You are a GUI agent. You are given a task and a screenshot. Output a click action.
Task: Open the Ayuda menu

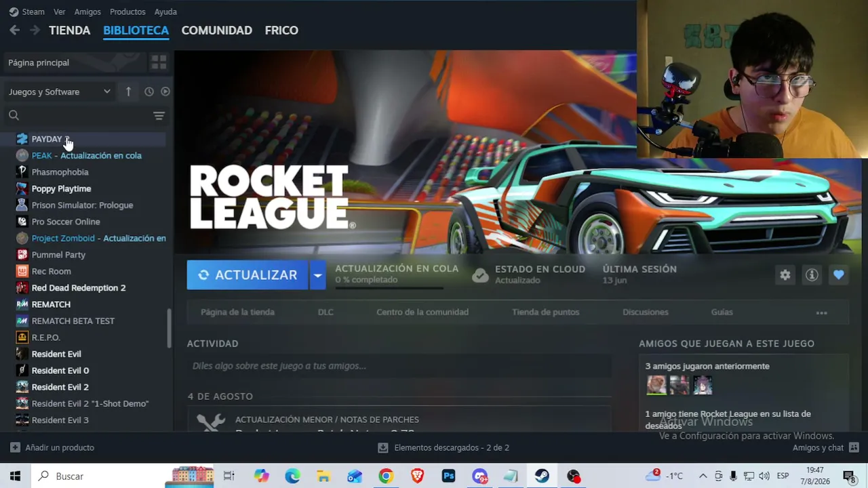coord(165,12)
